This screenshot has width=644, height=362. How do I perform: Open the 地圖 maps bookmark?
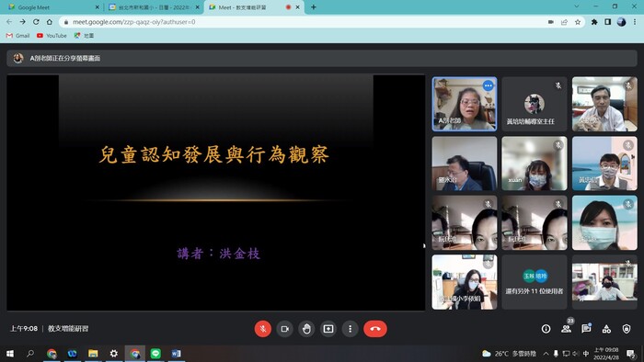85,36
